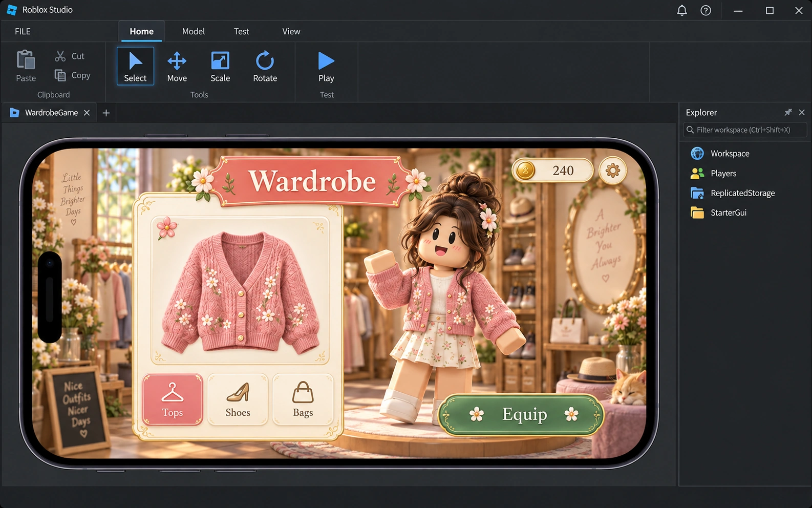Open the View ribbon tab

[x=291, y=31]
